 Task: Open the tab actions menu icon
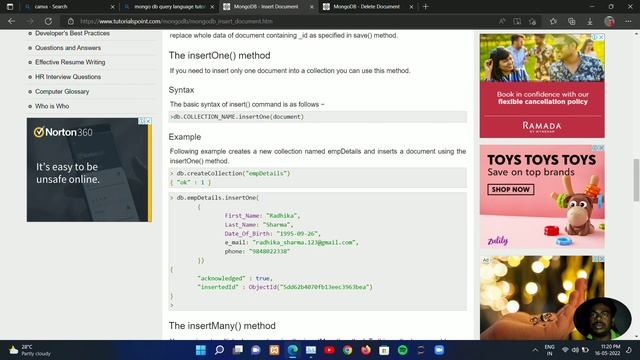point(10,7)
